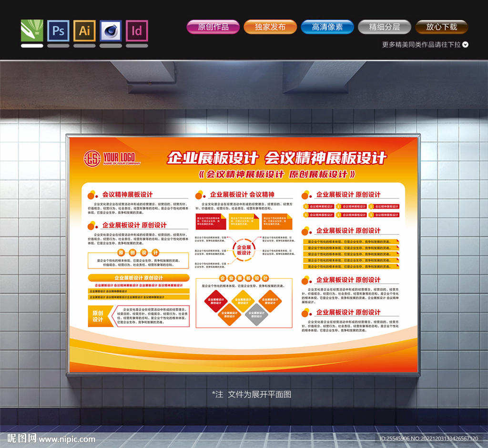Click the 原创设计 circle badges row

138,252
